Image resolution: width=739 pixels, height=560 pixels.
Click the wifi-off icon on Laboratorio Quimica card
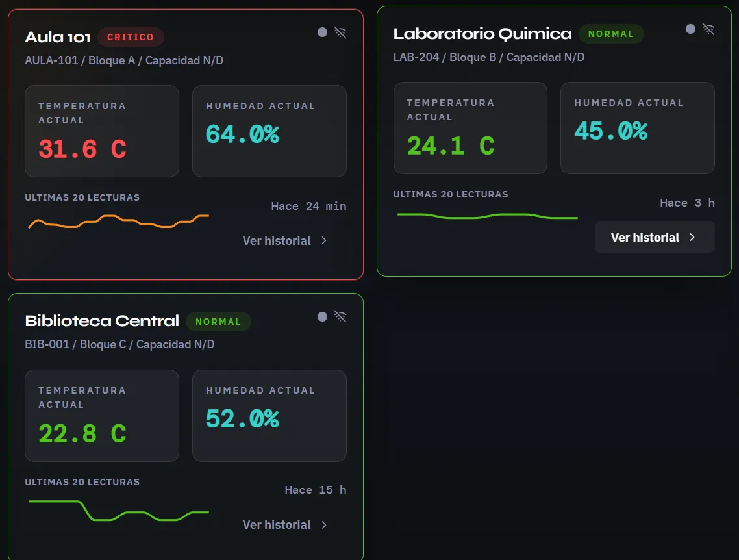708,29
